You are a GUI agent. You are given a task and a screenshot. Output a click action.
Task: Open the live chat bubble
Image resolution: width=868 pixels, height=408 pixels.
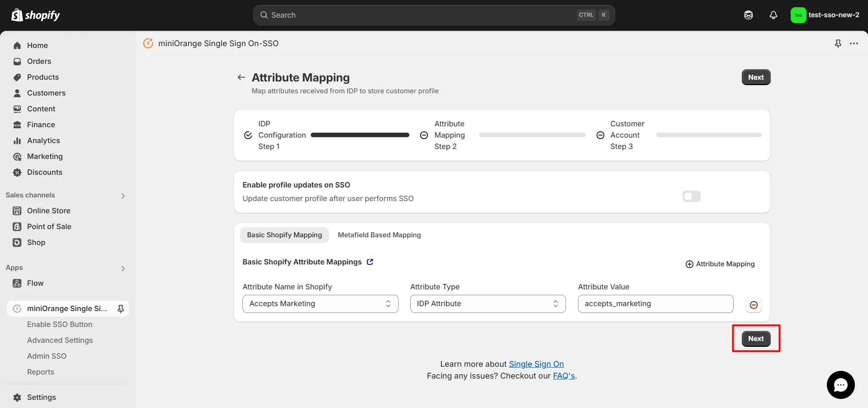841,385
